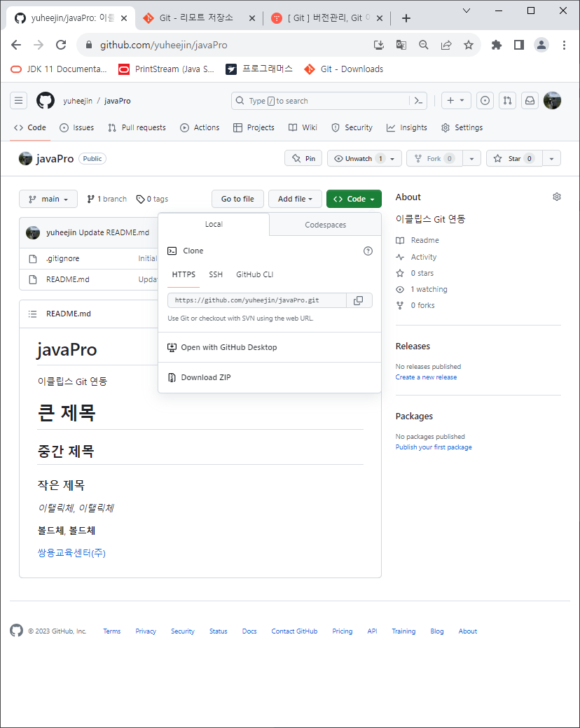Open the command palette icon in search bar
580x728 pixels.
(418, 101)
